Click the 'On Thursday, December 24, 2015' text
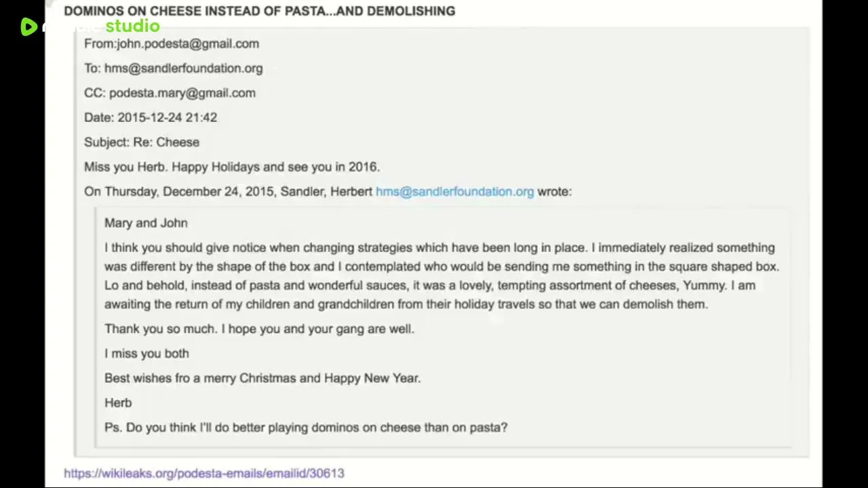 (x=179, y=191)
